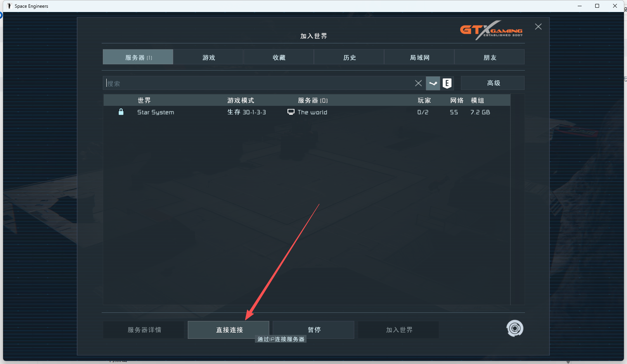
Task: Click the 直接连接 button
Action: click(229, 330)
